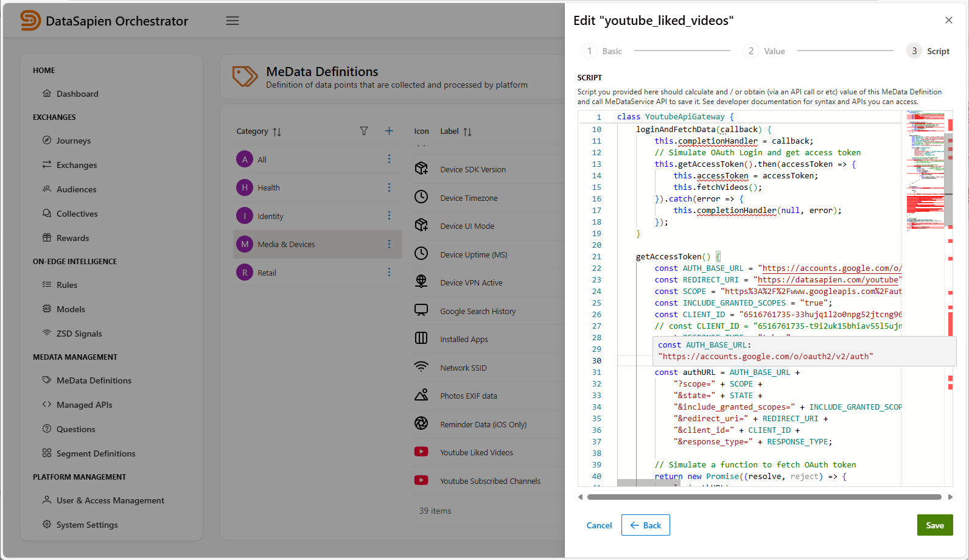Click the Installed Apps columns icon
Image resolution: width=969 pixels, height=560 pixels.
coord(421,338)
